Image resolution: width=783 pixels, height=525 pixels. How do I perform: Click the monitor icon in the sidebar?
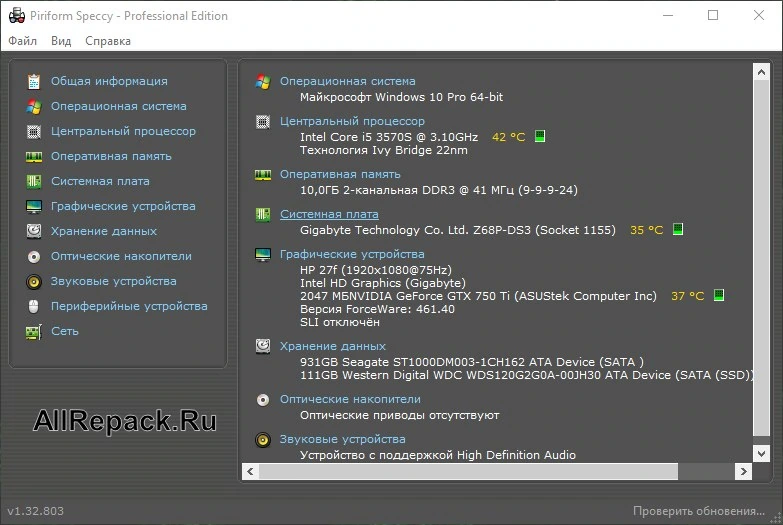33,206
